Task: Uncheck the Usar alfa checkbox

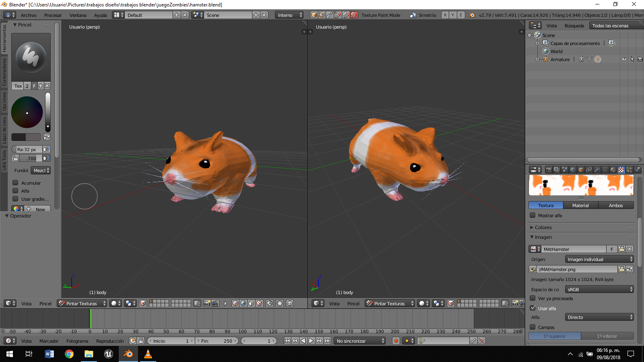Action: click(533, 308)
